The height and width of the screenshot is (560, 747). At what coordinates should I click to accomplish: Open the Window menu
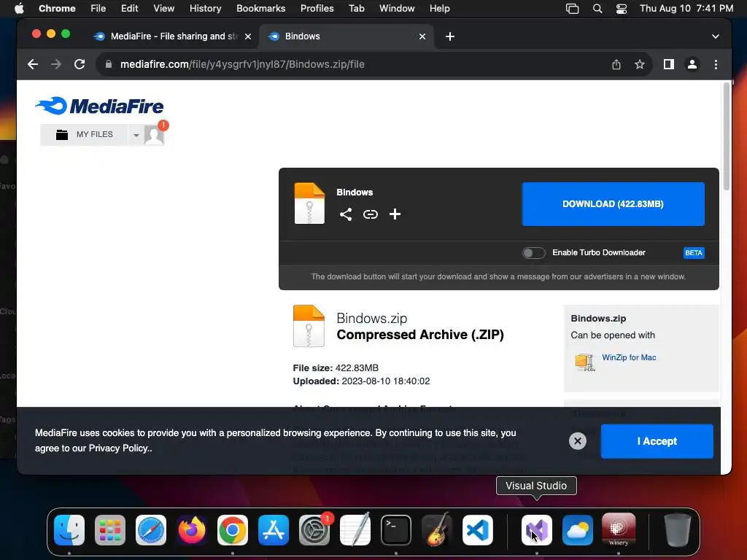pos(397,9)
